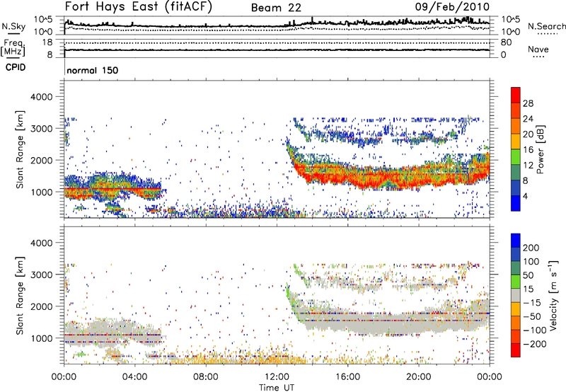The height and width of the screenshot is (392, 566).
Task: Select the "20" tick on Power colorbar
Action: pyautogui.click(x=528, y=134)
